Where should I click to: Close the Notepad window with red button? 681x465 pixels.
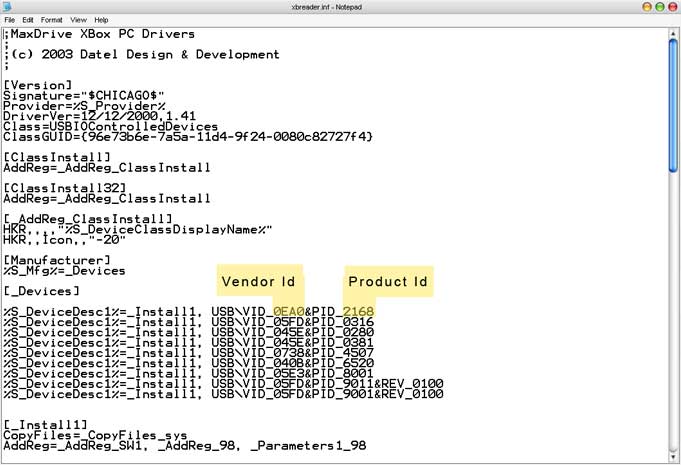coord(672,7)
